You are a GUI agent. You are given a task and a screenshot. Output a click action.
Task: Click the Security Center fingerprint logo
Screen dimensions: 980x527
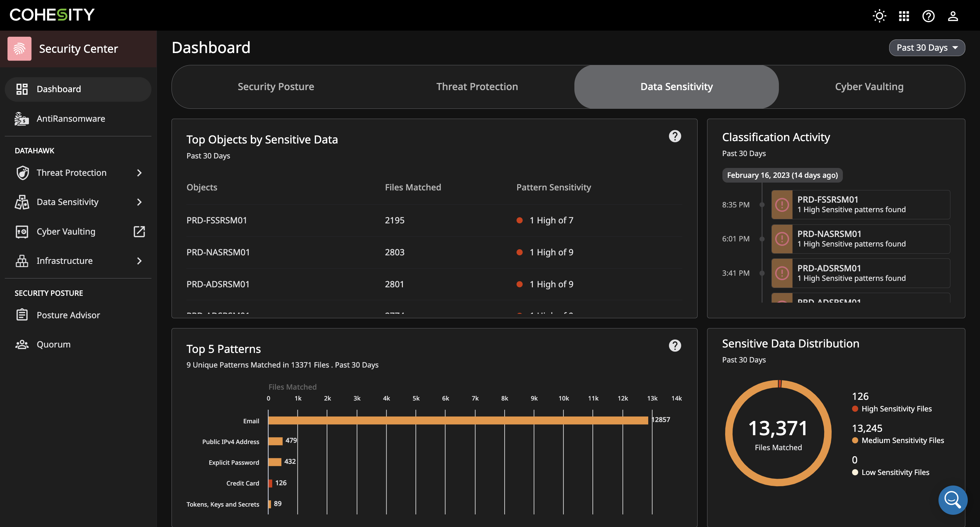coord(19,49)
